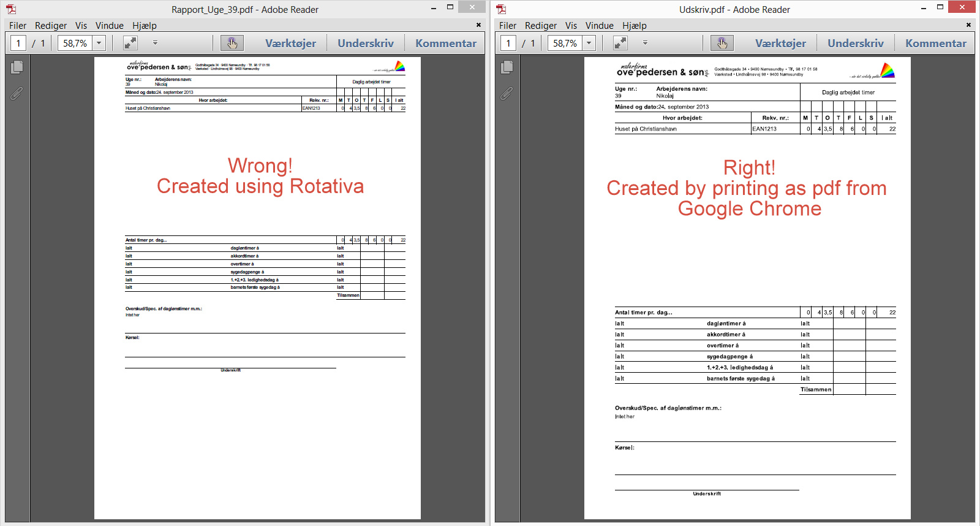Click 'overtimer à' row in Udskriv.pdf document
980x526 pixels.
tap(755, 346)
